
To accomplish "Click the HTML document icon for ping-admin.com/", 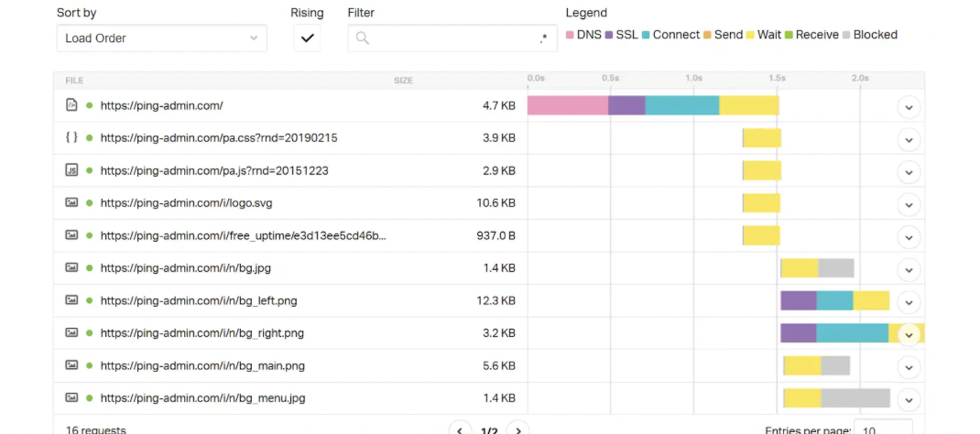I will (x=71, y=105).
